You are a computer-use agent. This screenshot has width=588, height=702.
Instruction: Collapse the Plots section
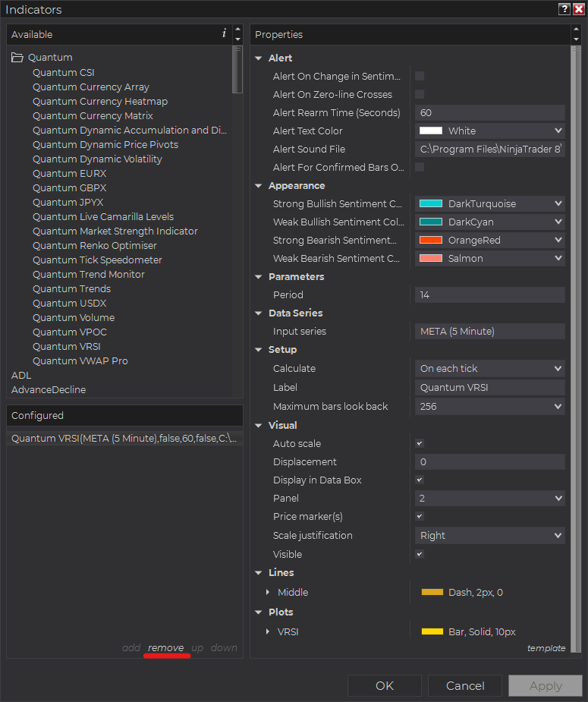(x=259, y=612)
